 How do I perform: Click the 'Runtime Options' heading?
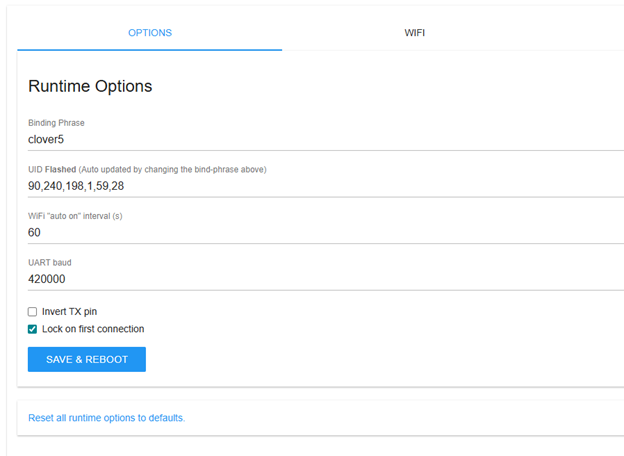(90, 86)
